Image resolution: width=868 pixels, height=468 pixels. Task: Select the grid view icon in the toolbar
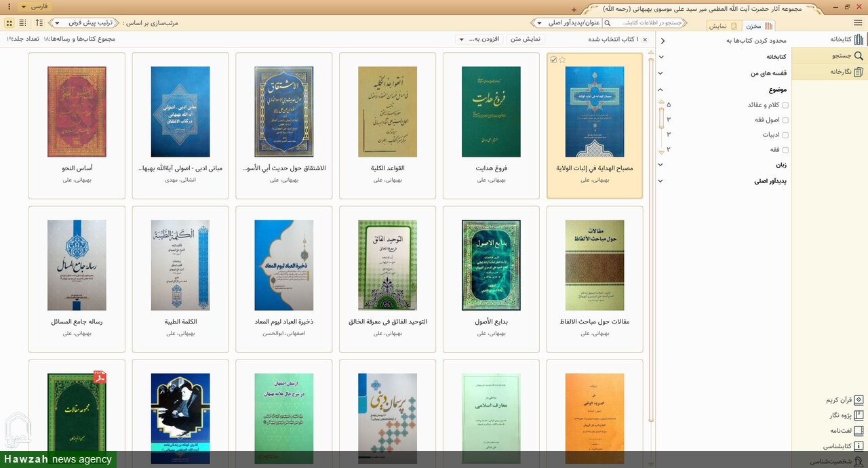click(x=9, y=22)
